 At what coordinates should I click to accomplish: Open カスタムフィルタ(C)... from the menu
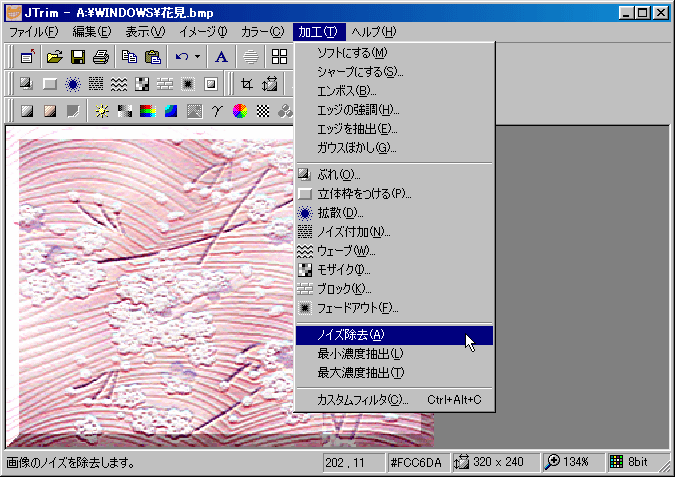click(x=394, y=400)
